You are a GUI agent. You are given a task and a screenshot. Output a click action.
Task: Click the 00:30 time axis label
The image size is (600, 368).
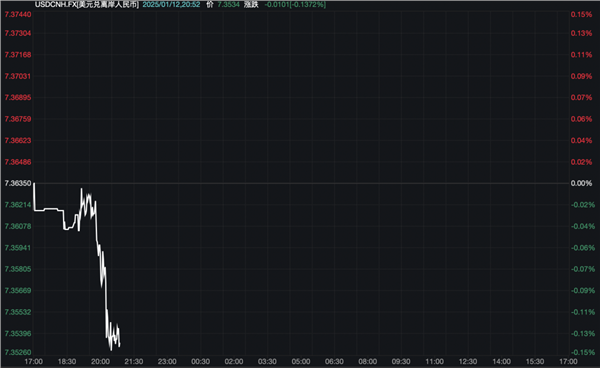pyautogui.click(x=201, y=361)
